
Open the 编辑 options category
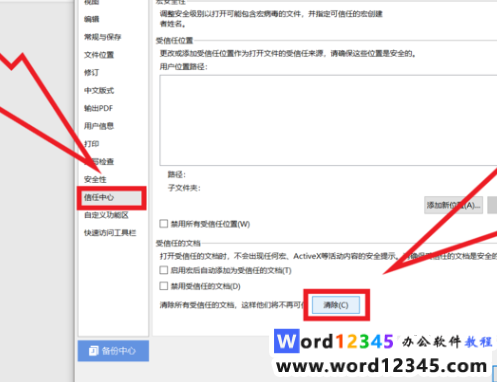[x=92, y=19]
